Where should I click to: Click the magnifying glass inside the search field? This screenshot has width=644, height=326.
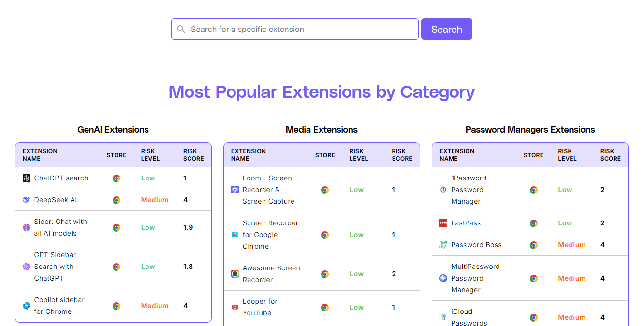(181, 29)
